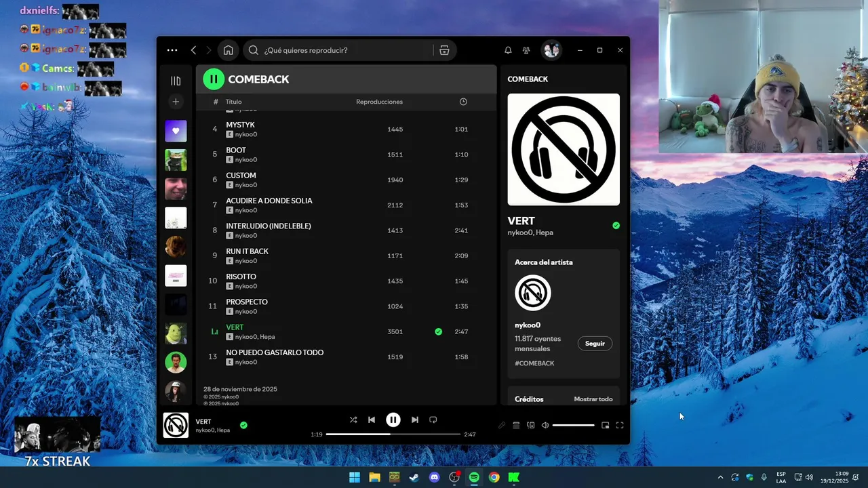Go to the Spotify Home icon
This screenshot has height=488, width=868.
(x=229, y=50)
